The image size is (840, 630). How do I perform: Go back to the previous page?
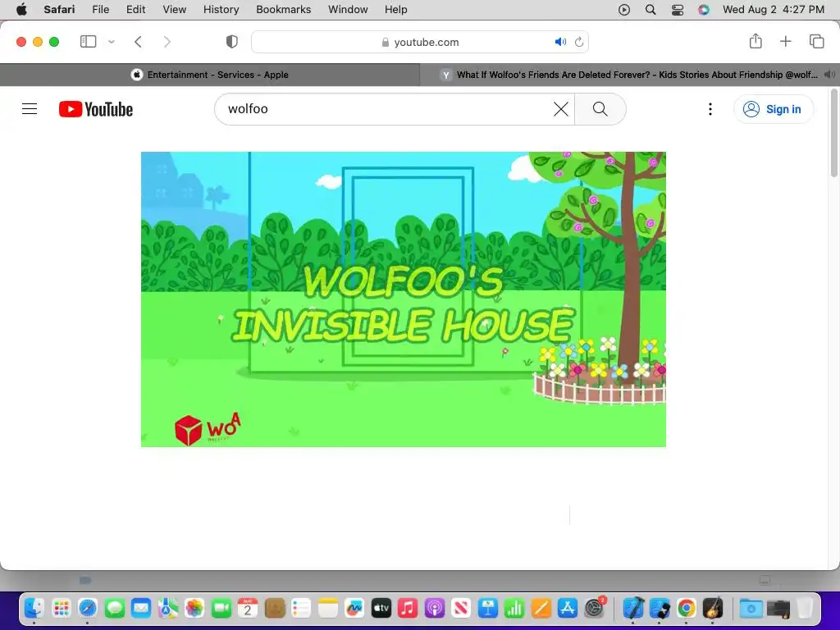pos(138,42)
